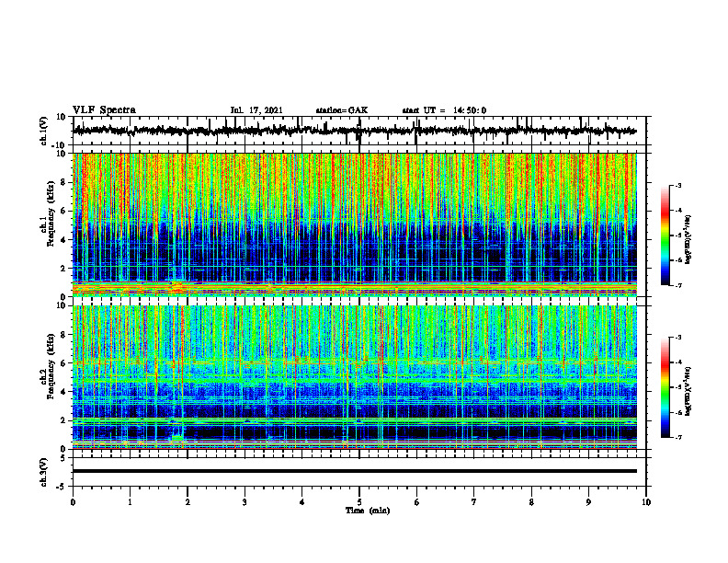Click the -5 label on ch.1 color bar

coord(678,236)
